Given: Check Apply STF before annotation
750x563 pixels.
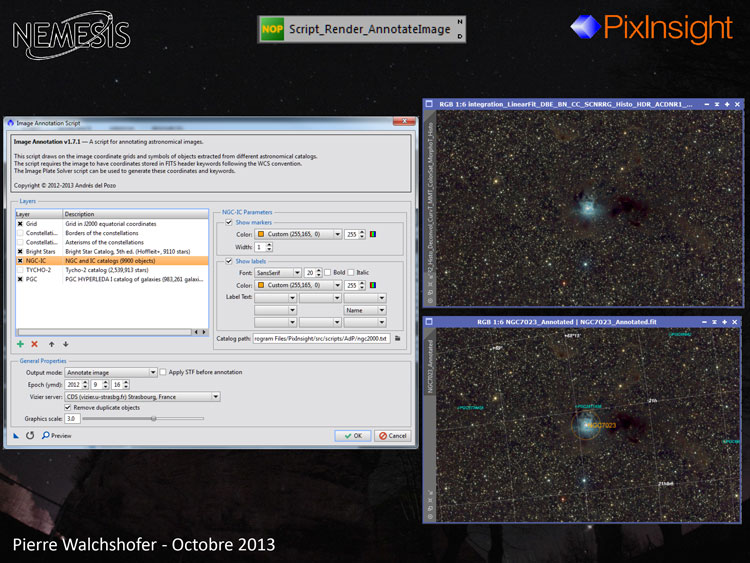Looking at the screenshot, I should pos(163,372).
